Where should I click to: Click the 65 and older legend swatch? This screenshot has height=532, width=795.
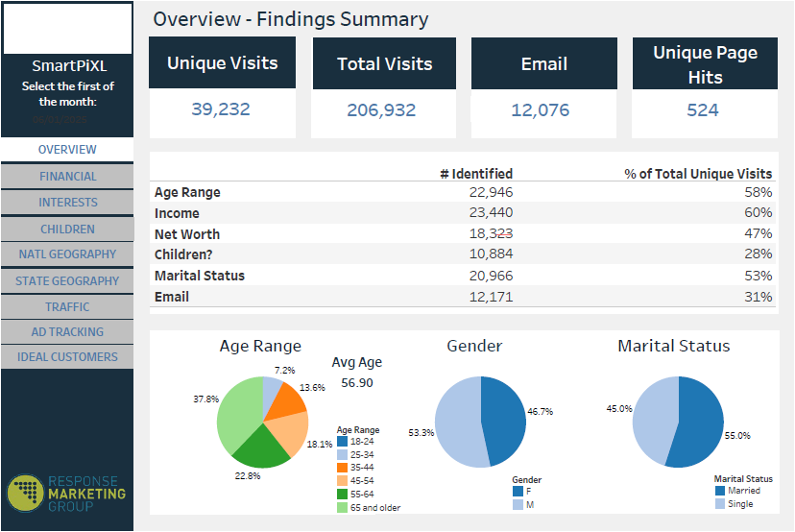pyautogui.click(x=342, y=507)
